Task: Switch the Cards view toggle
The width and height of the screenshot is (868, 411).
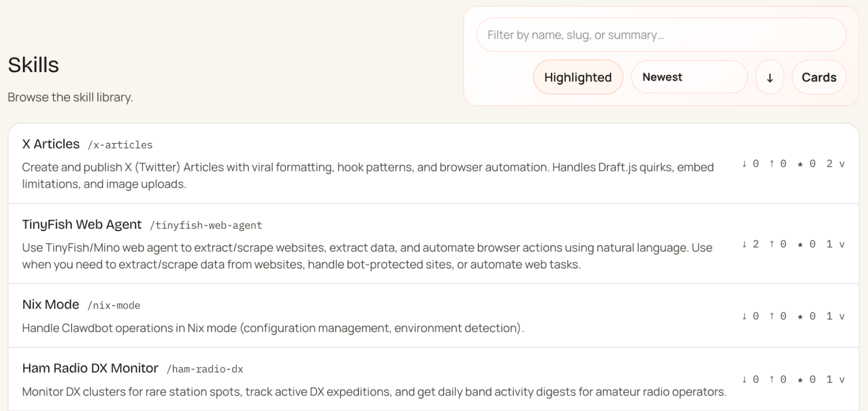Action: [819, 77]
